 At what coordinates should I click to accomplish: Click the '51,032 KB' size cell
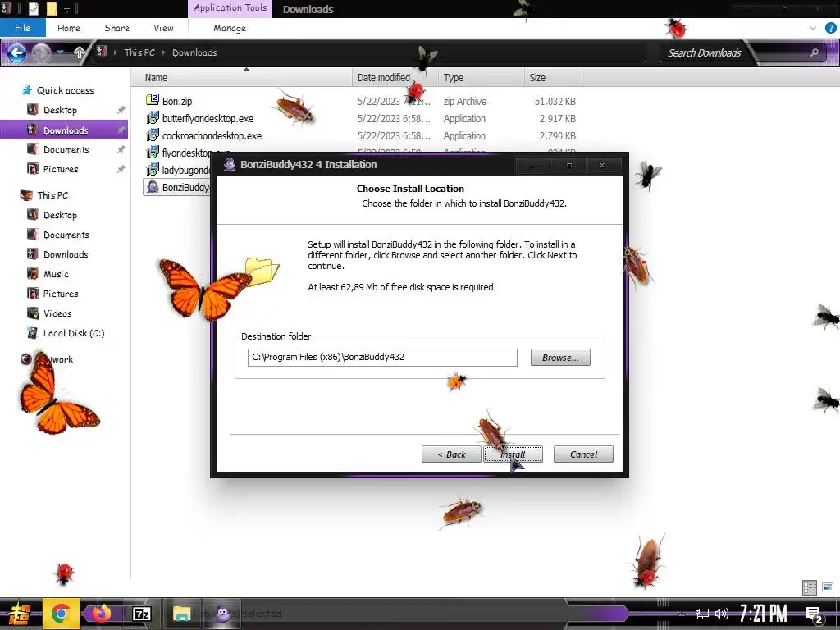[x=555, y=101]
